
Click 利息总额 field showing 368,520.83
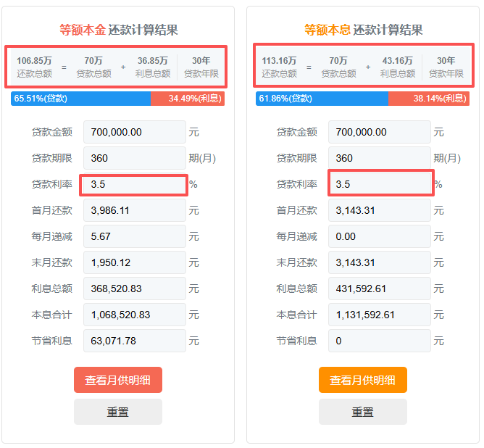tap(135, 289)
